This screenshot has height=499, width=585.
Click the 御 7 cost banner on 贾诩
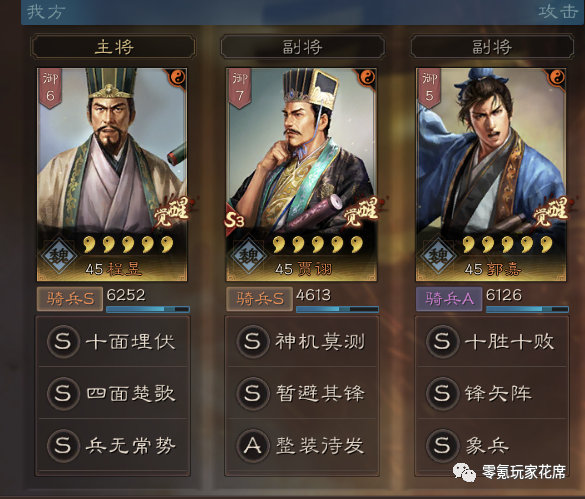click(239, 89)
